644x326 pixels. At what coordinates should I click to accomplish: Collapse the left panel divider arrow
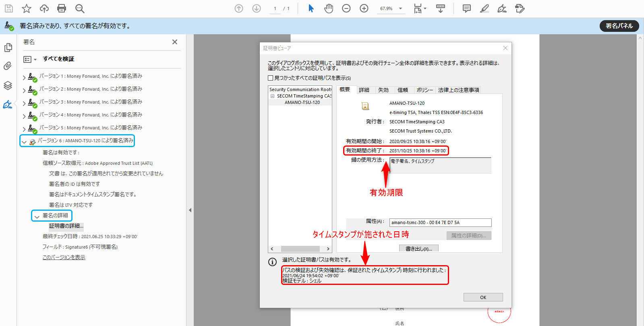(x=190, y=210)
